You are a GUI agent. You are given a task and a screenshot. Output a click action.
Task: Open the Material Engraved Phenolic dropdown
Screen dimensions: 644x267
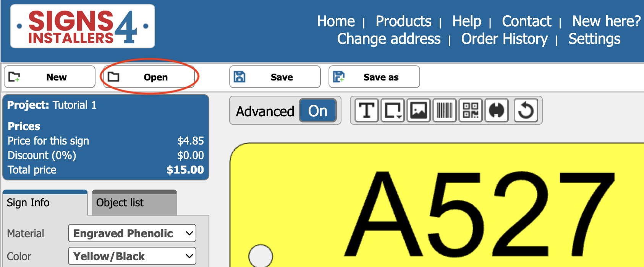click(132, 233)
